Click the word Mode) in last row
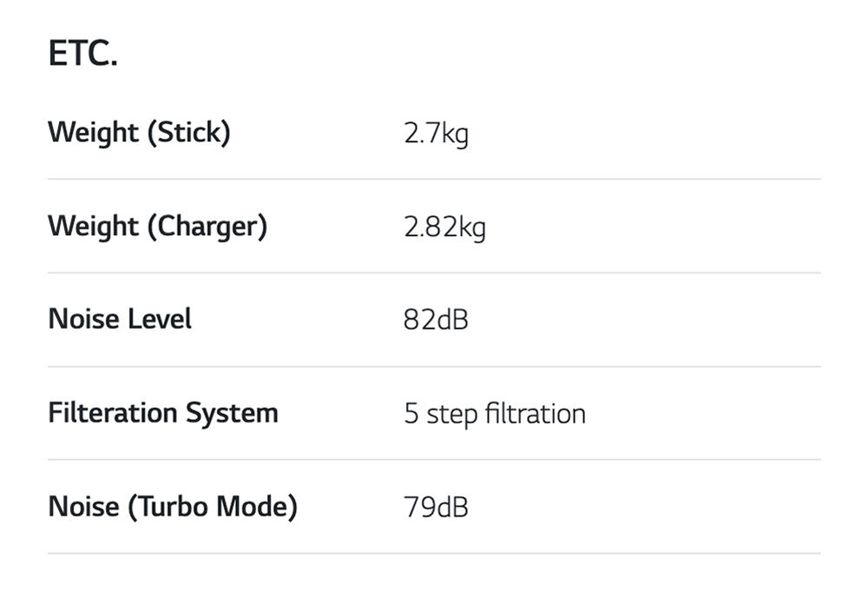868x591 pixels. click(257, 507)
